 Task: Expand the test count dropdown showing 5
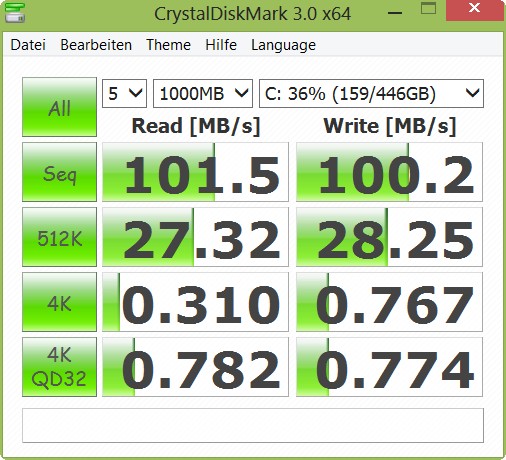[124, 93]
